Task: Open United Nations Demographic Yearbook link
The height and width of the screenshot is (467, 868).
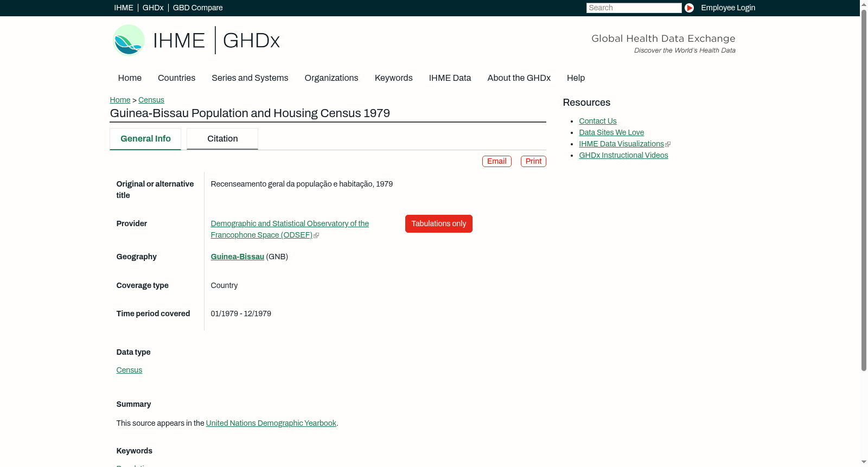Action: [x=271, y=423]
